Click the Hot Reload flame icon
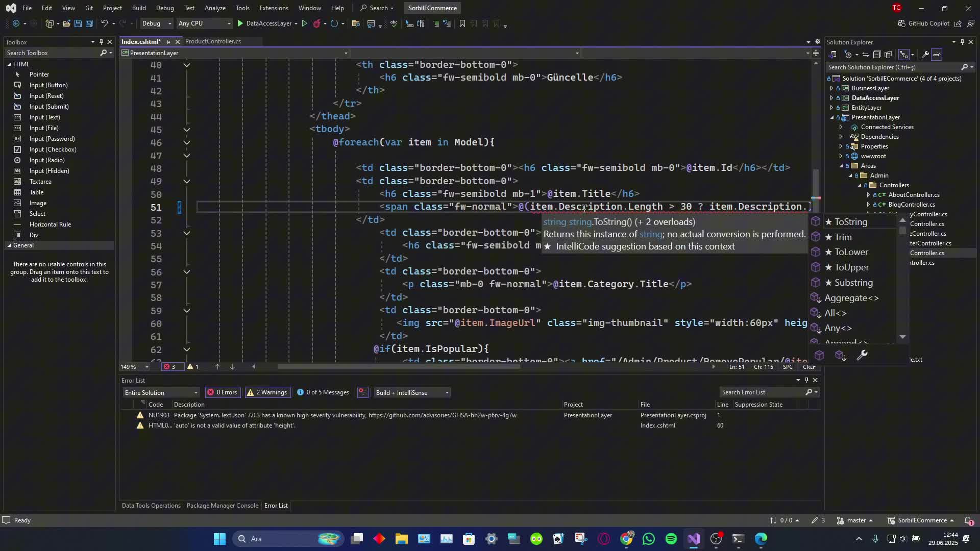This screenshot has width=980, height=551. (317, 23)
